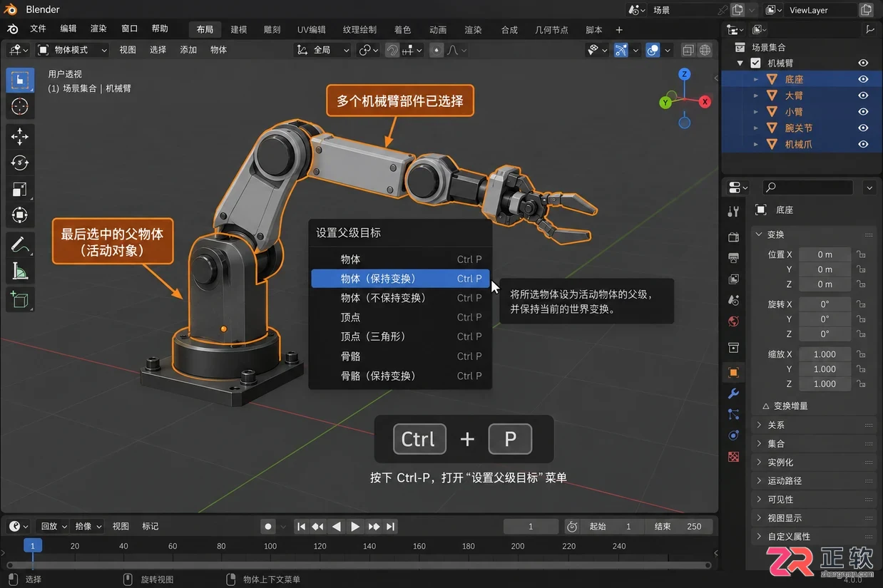Open the Collection properties tab

[x=733, y=347]
